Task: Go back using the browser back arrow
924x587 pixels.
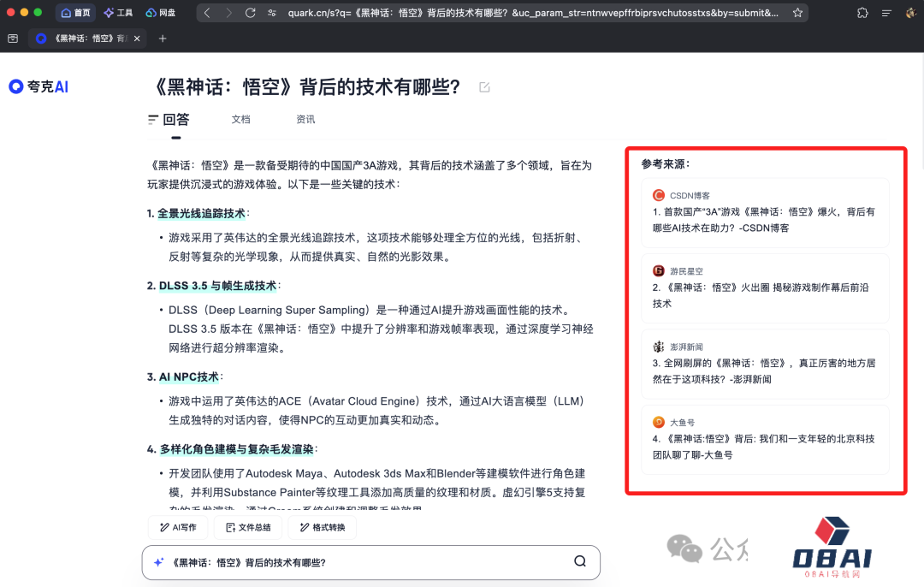Action: tap(208, 13)
